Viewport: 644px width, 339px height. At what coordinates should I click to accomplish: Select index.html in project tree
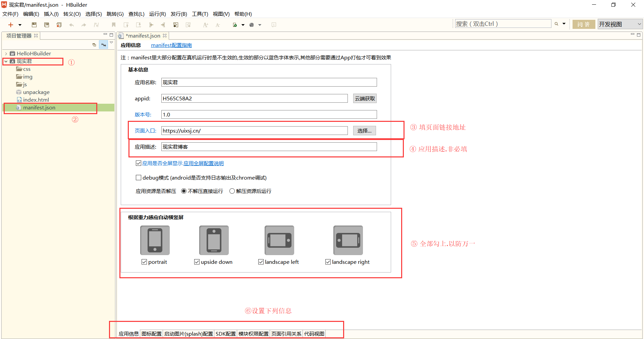(33, 100)
